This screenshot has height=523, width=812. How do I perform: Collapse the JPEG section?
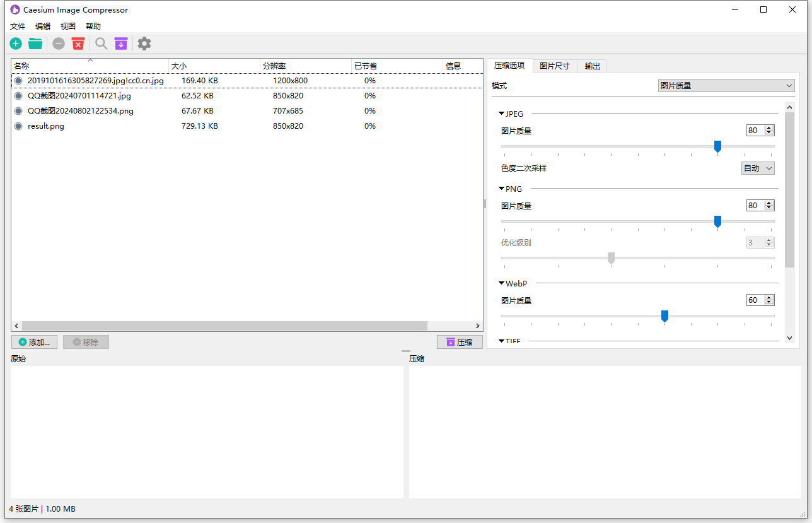pos(502,114)
